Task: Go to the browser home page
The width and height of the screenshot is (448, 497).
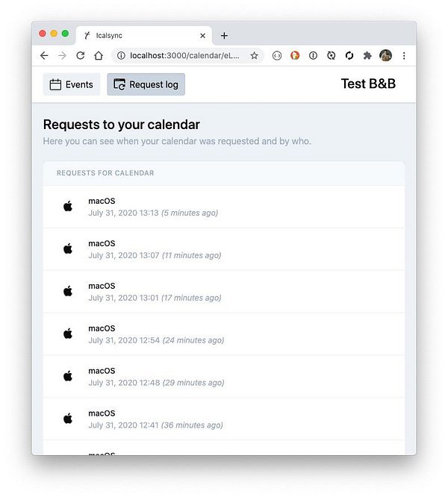Action: click(99, 55)
